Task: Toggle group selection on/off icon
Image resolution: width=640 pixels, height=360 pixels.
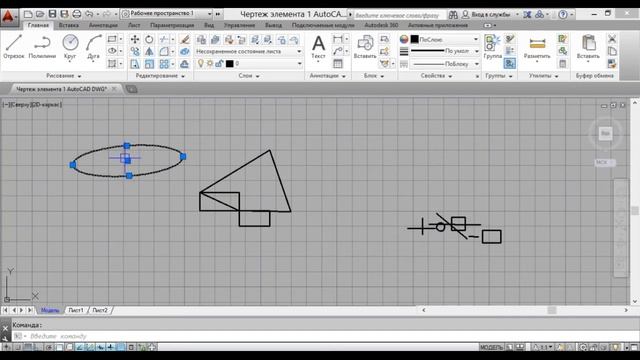Action: click(x=510, y=63)
